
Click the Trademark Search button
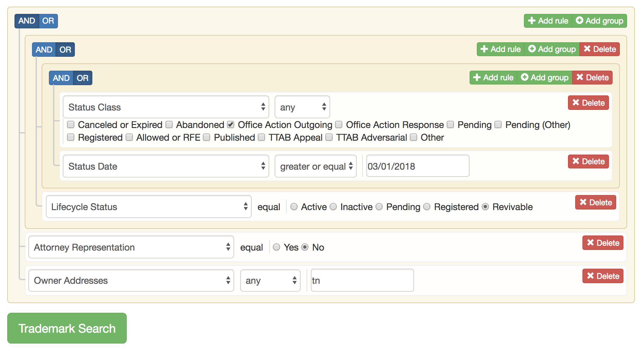click(x=67, y=328)
